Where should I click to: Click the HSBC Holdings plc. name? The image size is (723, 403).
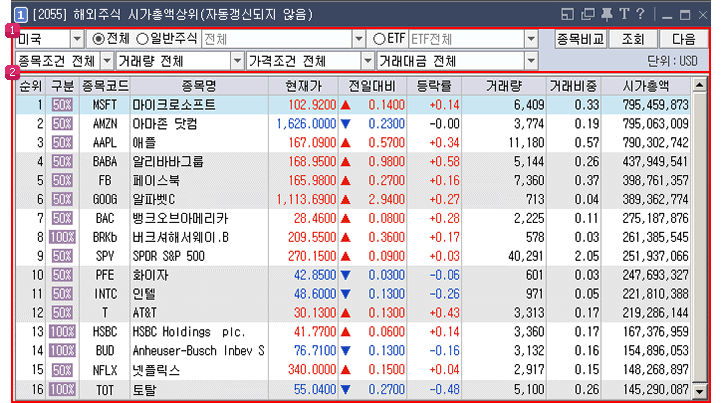click(189, 332)
